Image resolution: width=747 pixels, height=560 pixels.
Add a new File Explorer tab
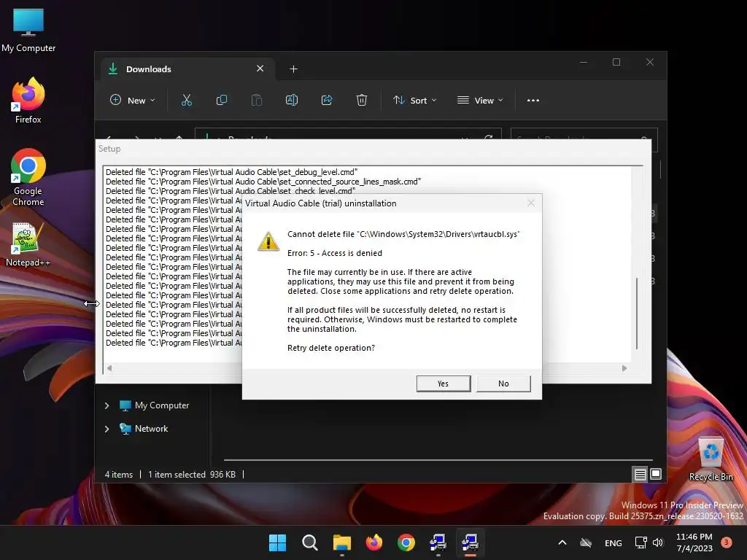(293, 69)
